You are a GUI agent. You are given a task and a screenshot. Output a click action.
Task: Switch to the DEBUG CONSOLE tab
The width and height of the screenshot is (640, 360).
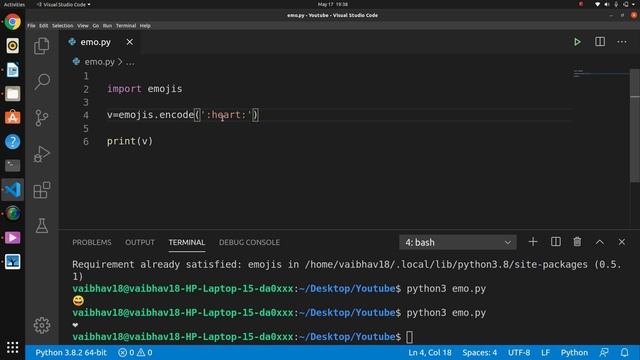click(x=249, y=242)
